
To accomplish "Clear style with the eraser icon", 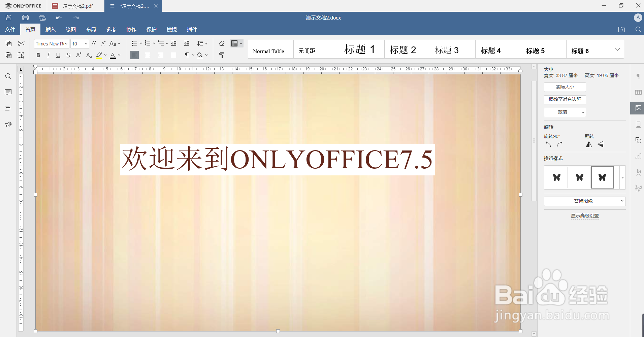I will point(222,43).
